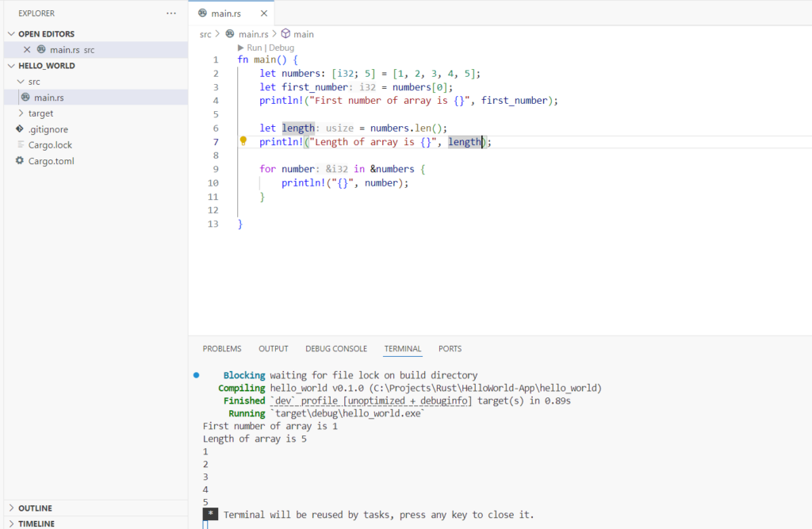Image resolution: width=812 pixels, height=529 pixels.
Task: Click 'First number of array is 1' terminal output
Action: click(x=270, y=426)
